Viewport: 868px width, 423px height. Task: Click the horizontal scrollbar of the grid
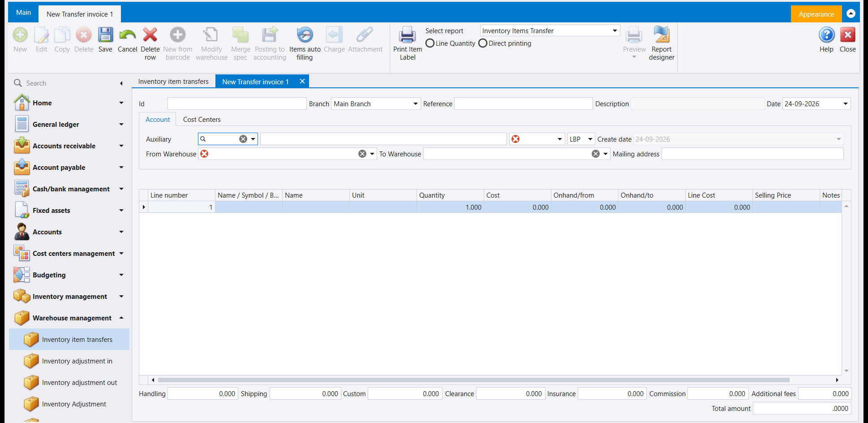(473, 380)
